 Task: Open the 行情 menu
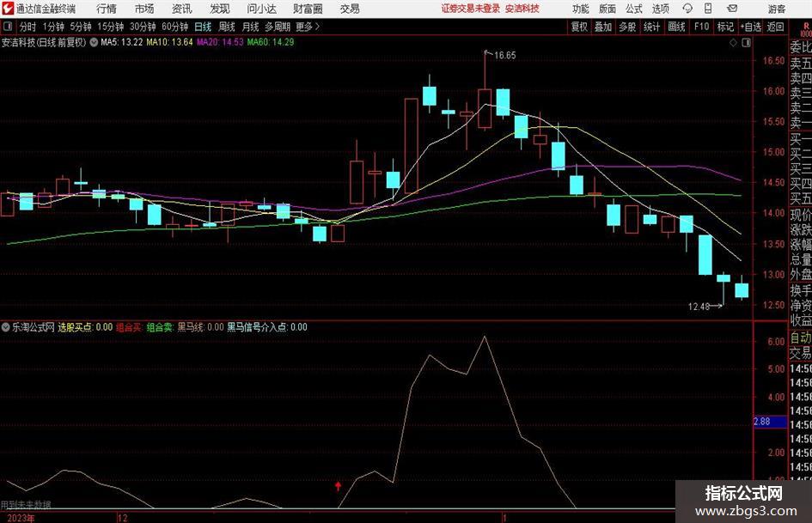click(x=107, y=9)
